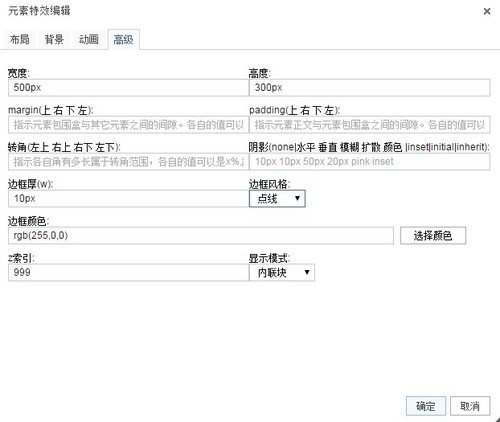Viewport: 500px width, 422px height.
Task: Click the 取消 cancel button
Action: (x=470, y=406)
